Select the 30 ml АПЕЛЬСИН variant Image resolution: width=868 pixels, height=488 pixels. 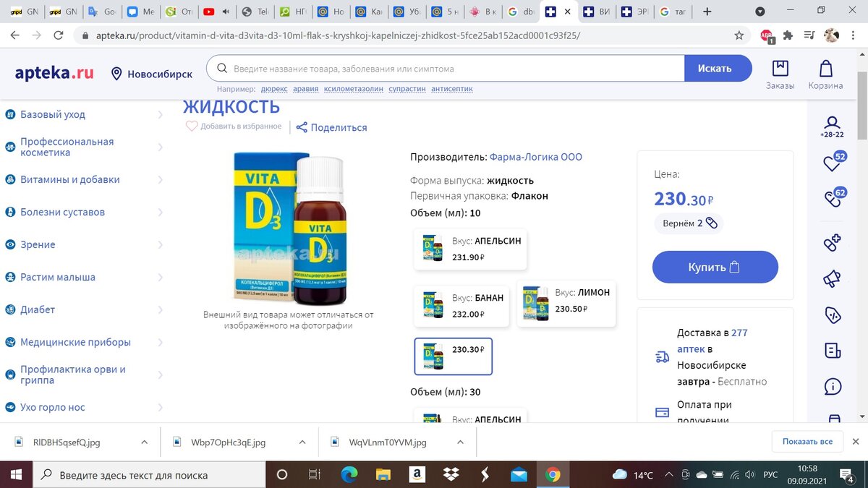(471, 417)
